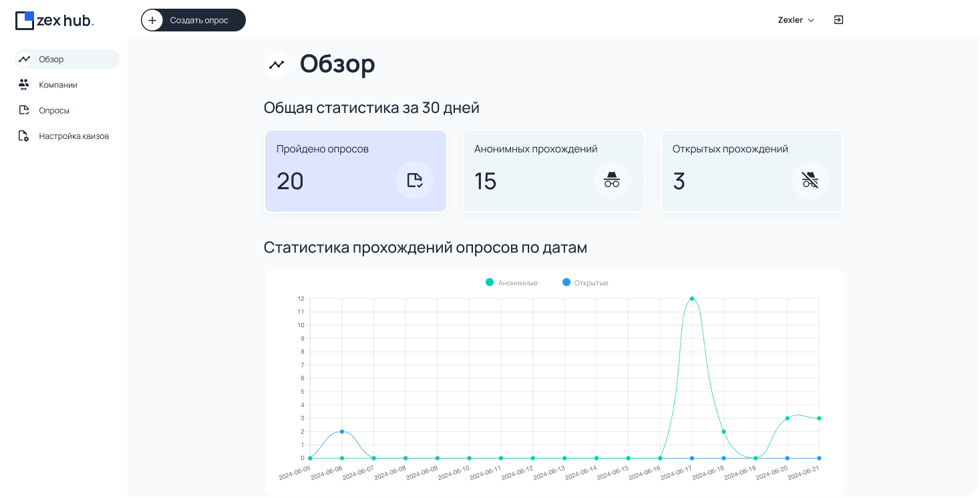
Task: Click the document check icon on Пройдено опросов
Action: pos(414,180)
